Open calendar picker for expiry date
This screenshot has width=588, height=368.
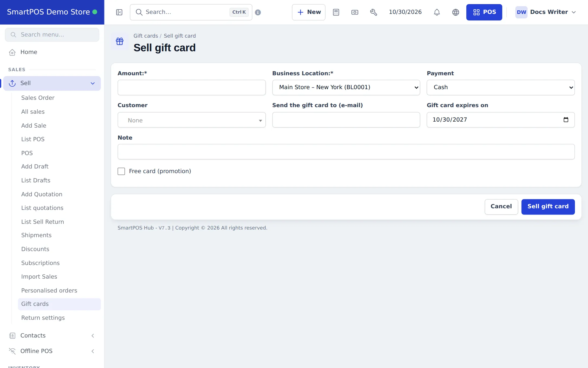coord(566,120)
